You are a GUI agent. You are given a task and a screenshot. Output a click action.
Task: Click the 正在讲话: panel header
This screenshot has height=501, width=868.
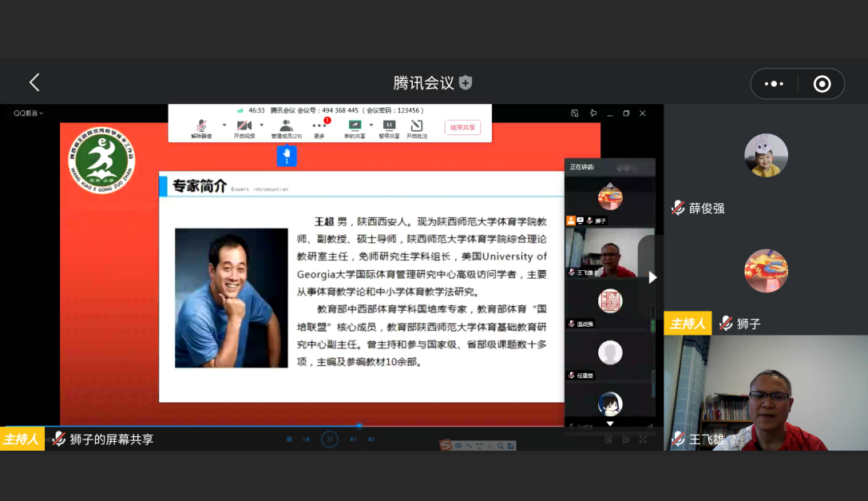click(x=609, y=167)
